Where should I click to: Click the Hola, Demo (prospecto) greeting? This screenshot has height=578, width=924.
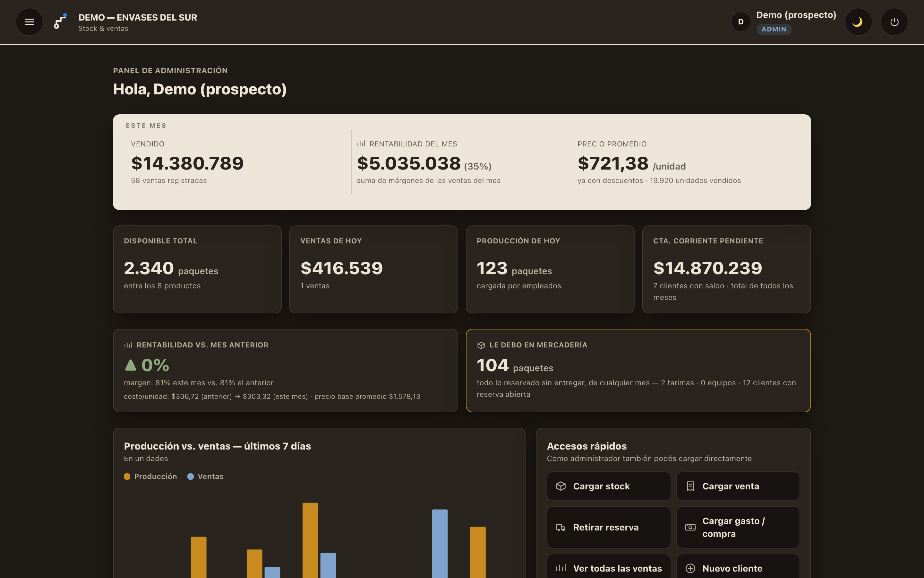200,89
